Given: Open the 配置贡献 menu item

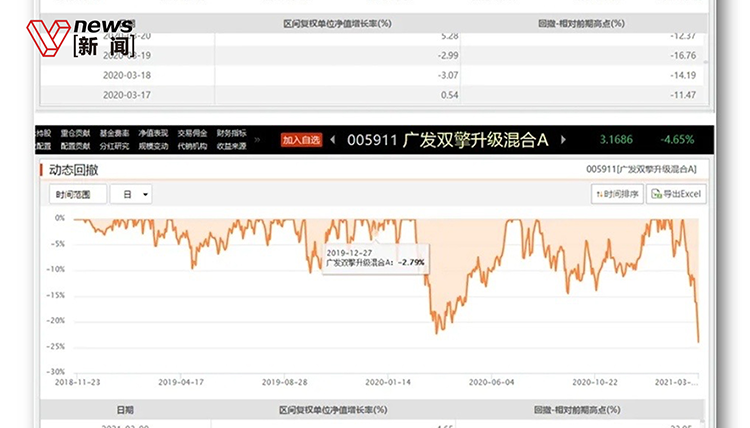Looking at the screenshot, I should (75, 146).
